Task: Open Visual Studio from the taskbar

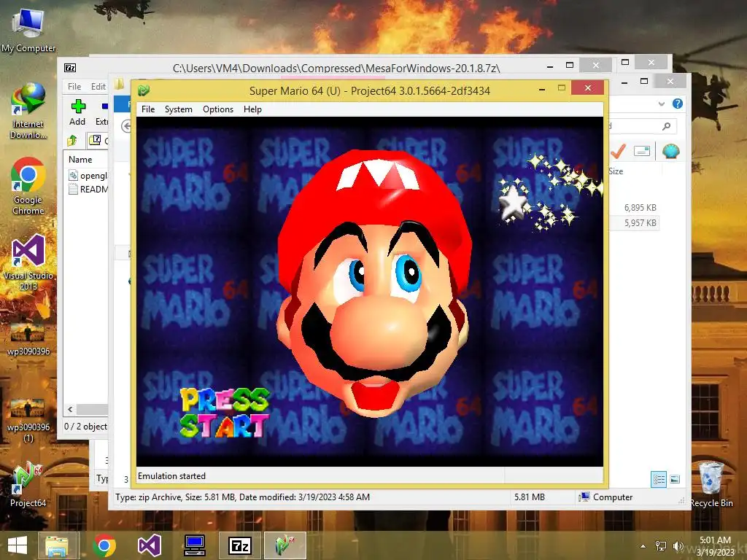Action: (x=149, y=545)
